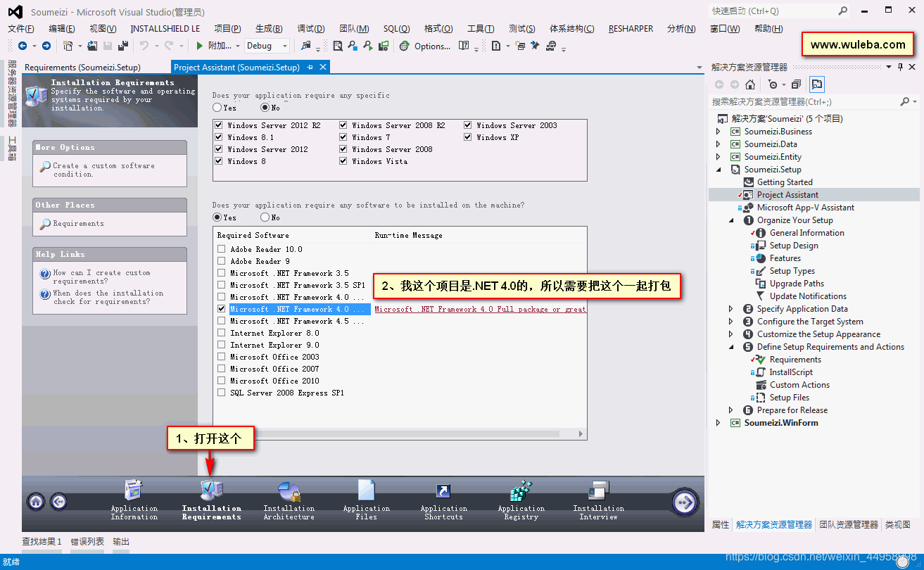Open the 错误列表 bottom tab
Screen dimensions: 924x570
[x=87, y=542]
